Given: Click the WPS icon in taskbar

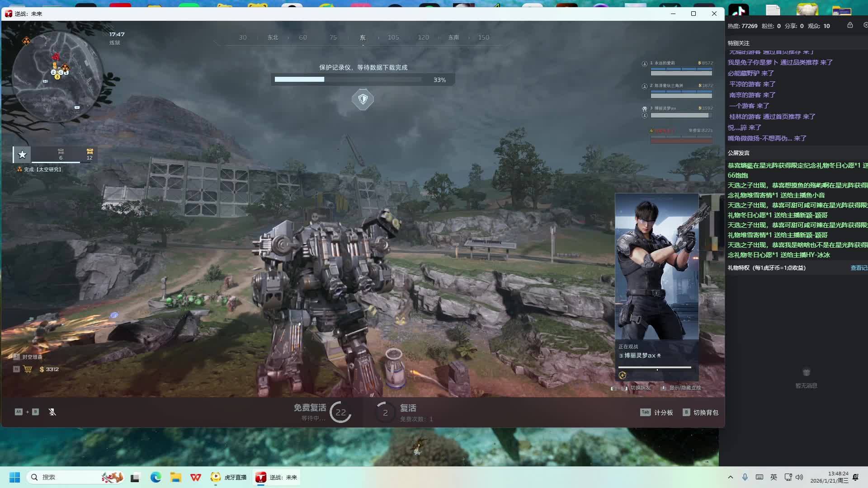Looking at the screenshot, I should (x=196, y=477).
